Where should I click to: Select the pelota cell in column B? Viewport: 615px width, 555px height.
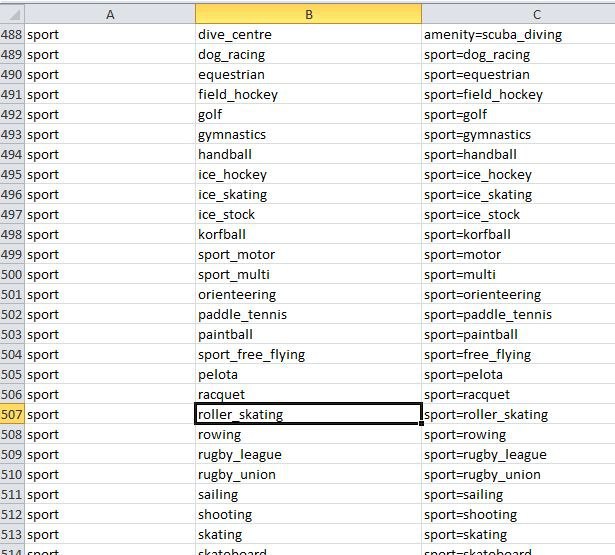point(309,374)
